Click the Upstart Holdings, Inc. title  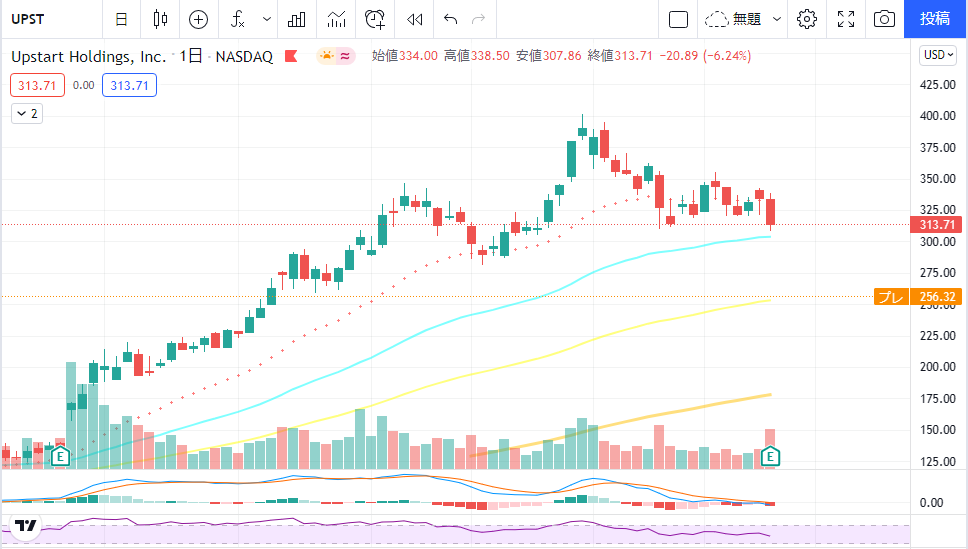(x=89, y=57)
